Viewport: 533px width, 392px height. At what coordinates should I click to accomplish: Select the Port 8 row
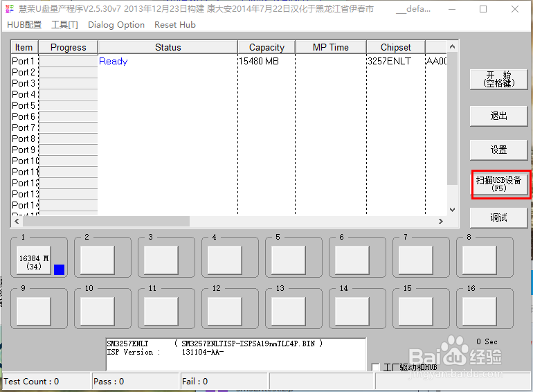229,139
